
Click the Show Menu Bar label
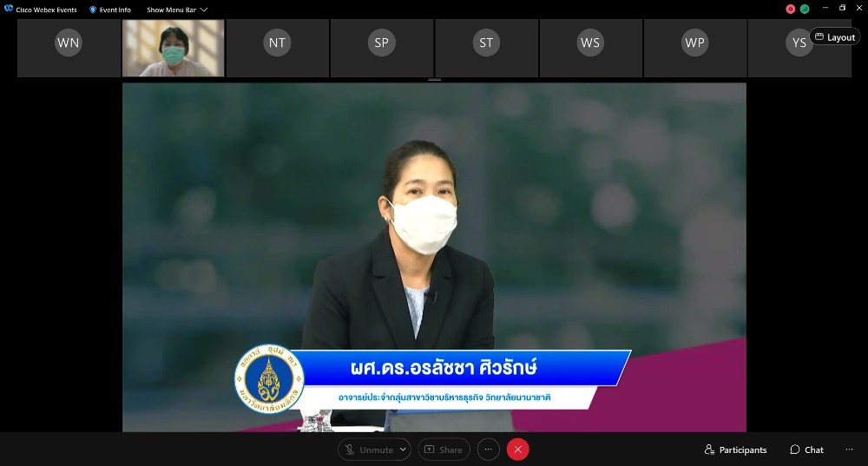click(x=171, y=10)
